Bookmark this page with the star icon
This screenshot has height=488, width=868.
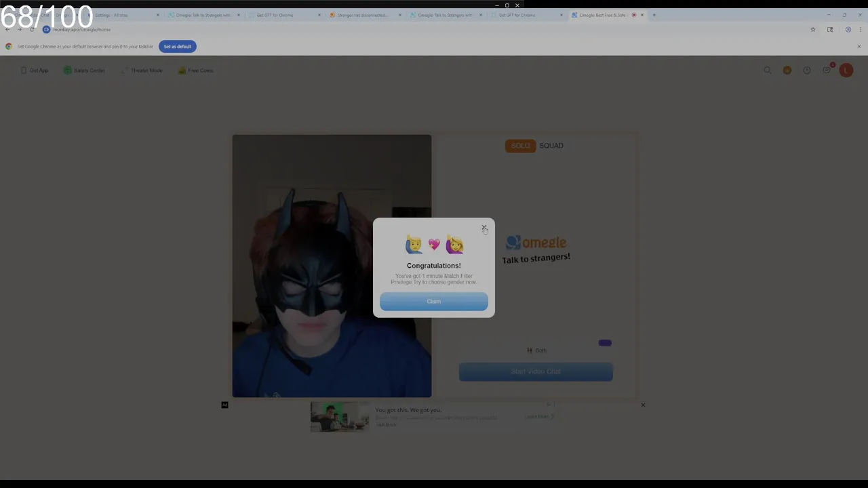(813, 30)
